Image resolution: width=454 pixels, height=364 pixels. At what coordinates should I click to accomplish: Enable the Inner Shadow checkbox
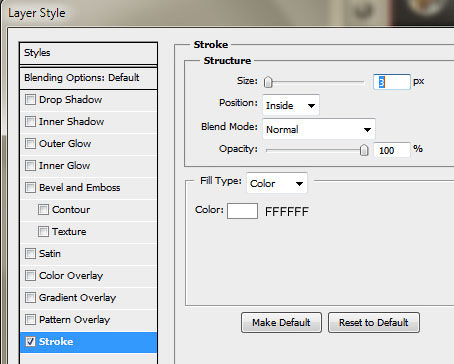[30, 121]
